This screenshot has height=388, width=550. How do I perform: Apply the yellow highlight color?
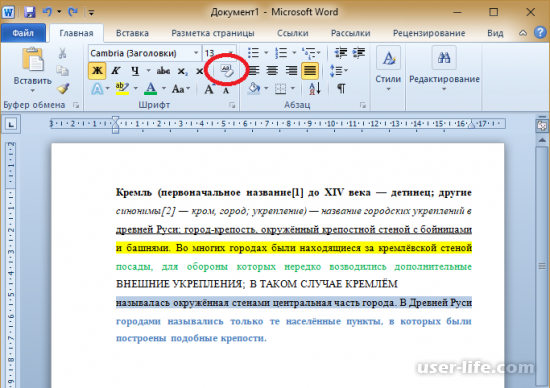[x=122, y=89]
